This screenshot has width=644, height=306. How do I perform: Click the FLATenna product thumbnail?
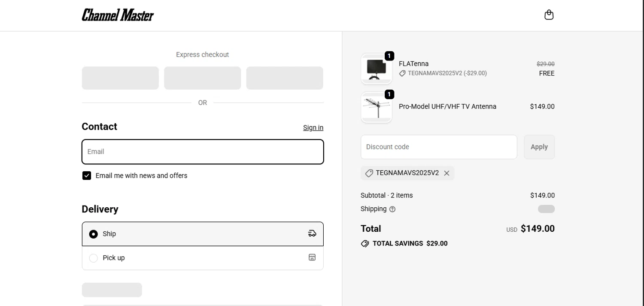pos(377,69)
